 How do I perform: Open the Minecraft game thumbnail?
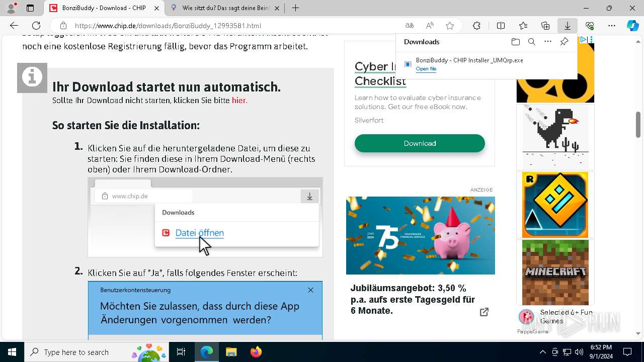pyautogui.click(x=555, y=273)
